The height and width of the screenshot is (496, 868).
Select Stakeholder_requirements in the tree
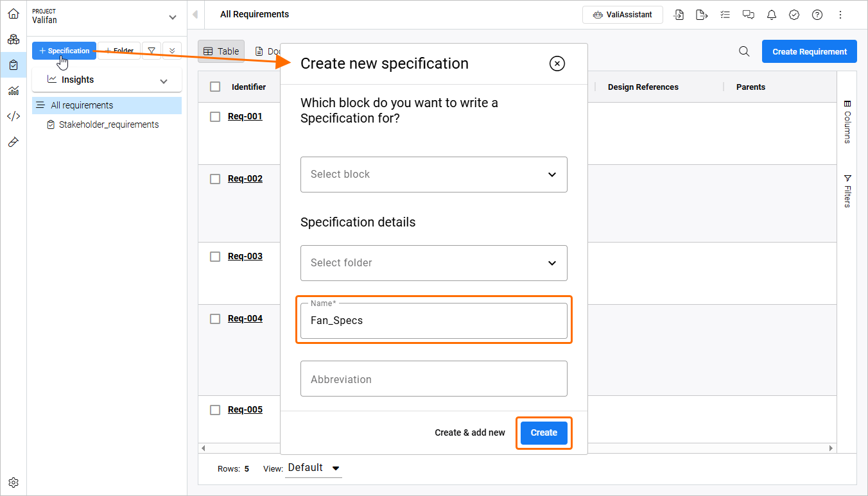pyautogui.click(x=108, y=125)
